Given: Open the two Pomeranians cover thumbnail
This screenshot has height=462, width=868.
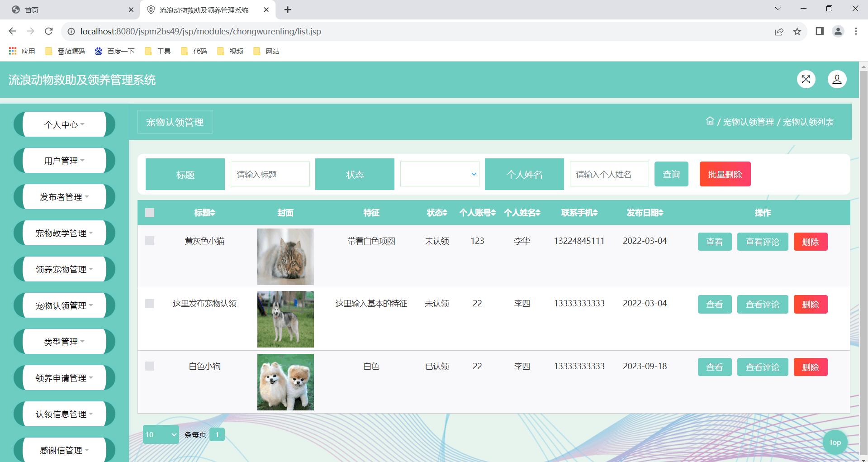Looking at the screenshot, I should point(285,382).
